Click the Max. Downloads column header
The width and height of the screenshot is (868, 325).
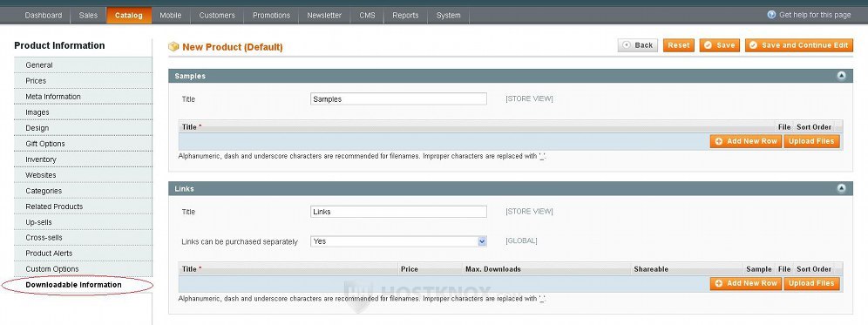tap(492, 269)
